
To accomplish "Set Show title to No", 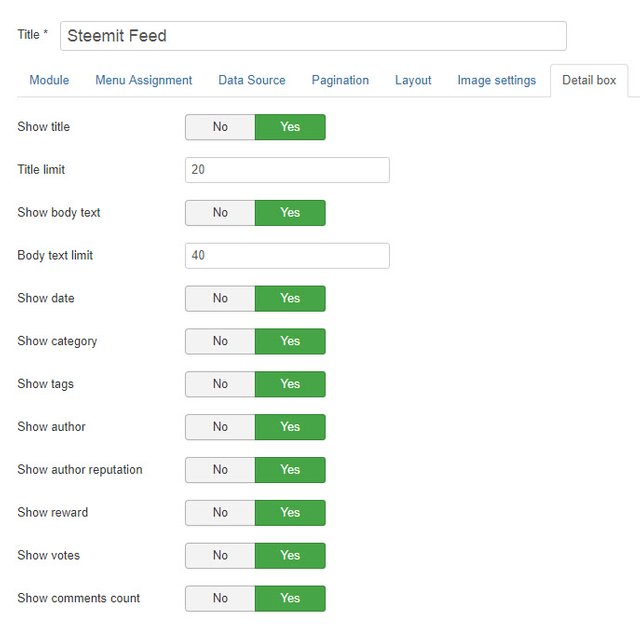I will coord(220,127).
